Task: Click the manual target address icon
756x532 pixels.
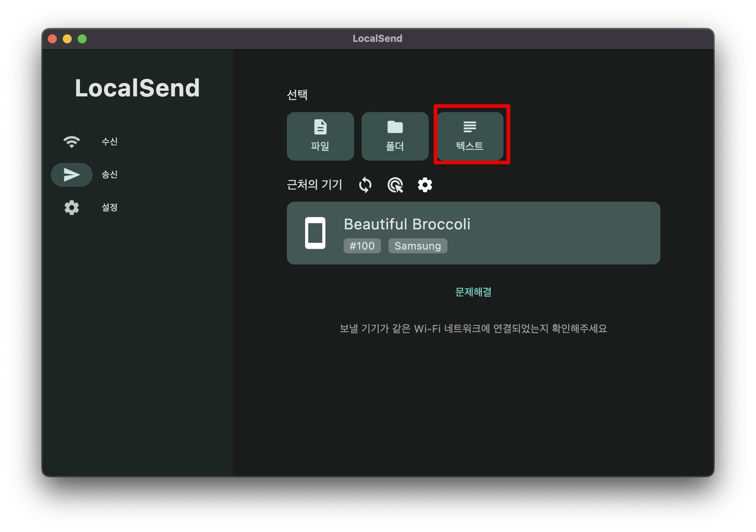Action: [395, 185]
